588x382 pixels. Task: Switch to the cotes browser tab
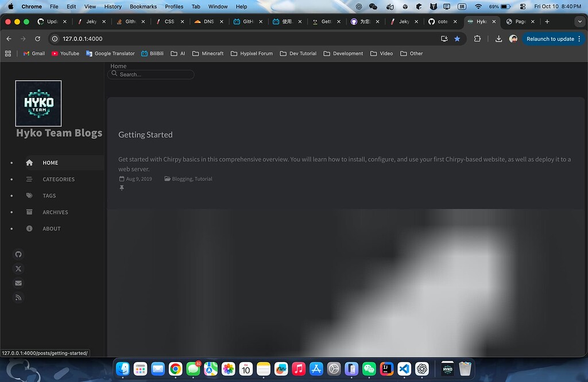pyautogui.click(x=442, y=21)
